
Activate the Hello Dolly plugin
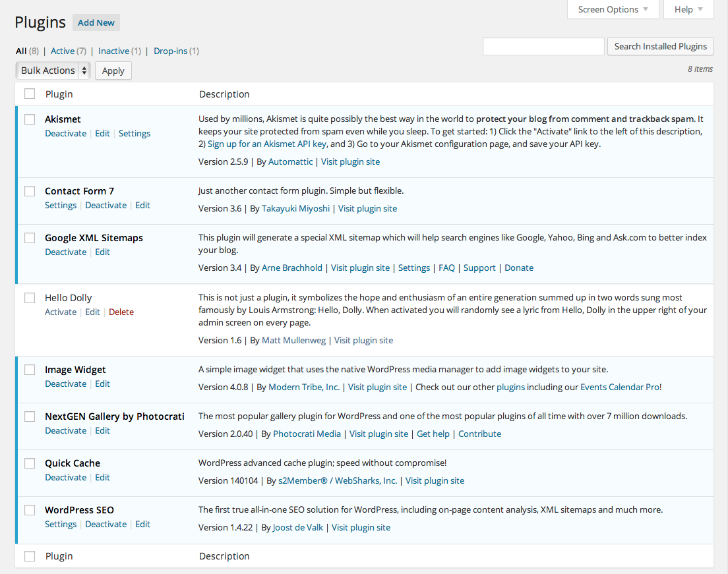tap(61, 312)
